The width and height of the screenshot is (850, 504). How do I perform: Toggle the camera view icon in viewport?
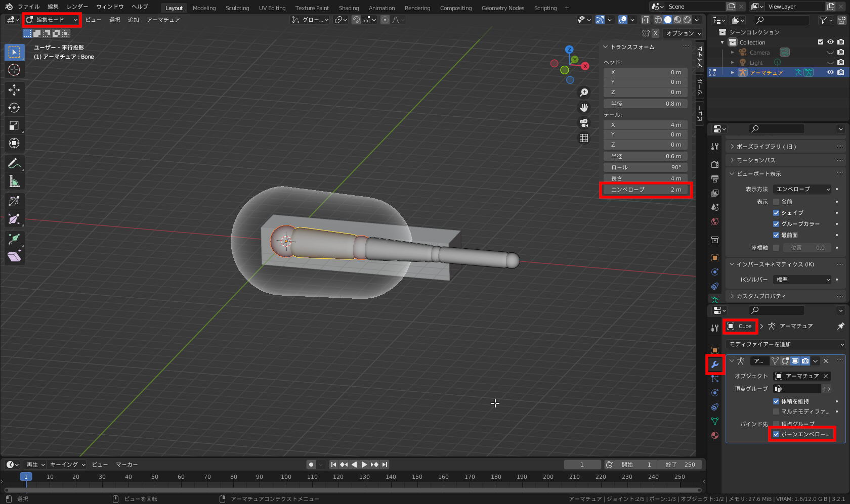pos(584,123)
